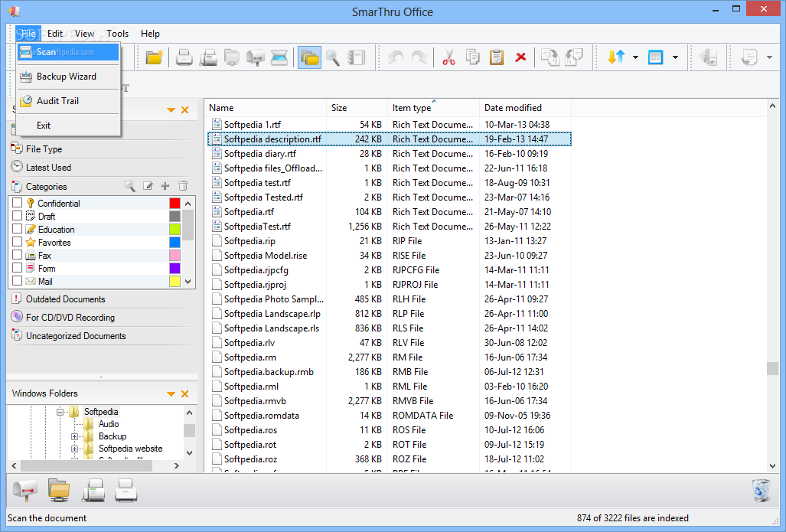The height and width of the screenshot is (532, 786).
Task: Click the fax device icon in bottom bar
Action: (93, 490)
